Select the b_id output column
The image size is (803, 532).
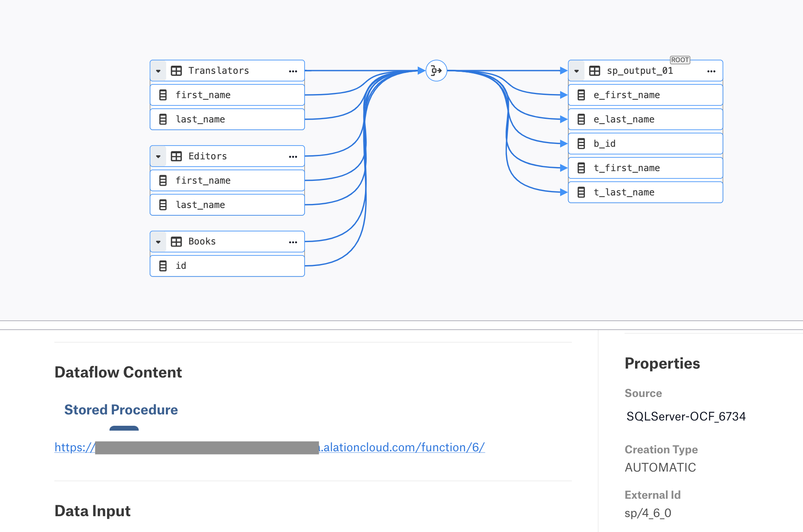tap(646, 144)
